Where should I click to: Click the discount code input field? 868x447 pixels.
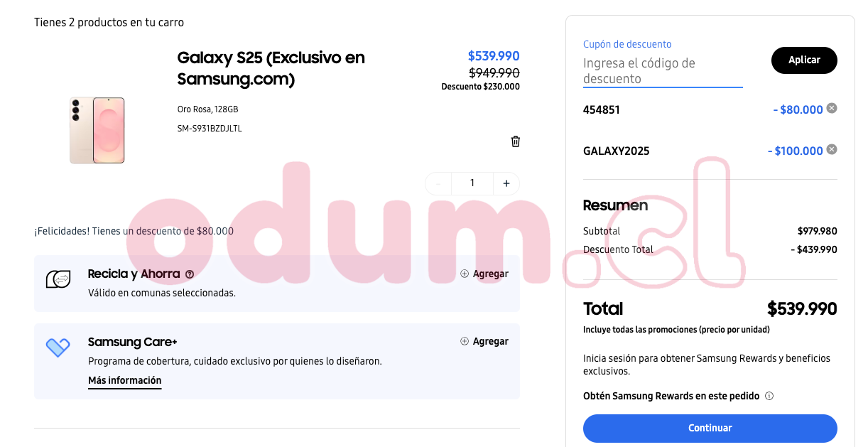tap(663, 71)
